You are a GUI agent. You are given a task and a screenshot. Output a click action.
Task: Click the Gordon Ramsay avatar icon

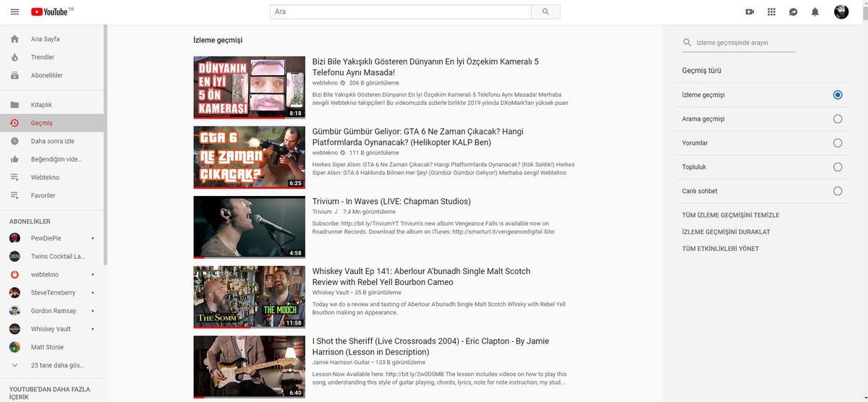[14, 311]
